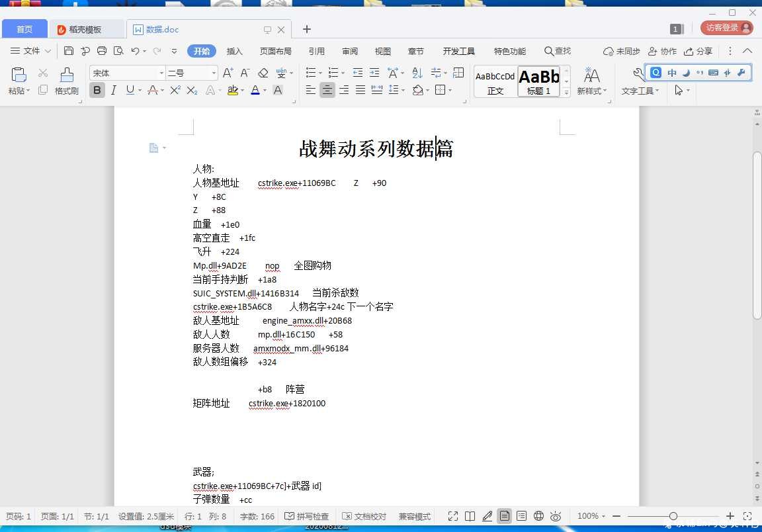Toggle outline view in status bar
Viewport: 762px width, 532px height.
pyautogui.click(x=521, y=516)
